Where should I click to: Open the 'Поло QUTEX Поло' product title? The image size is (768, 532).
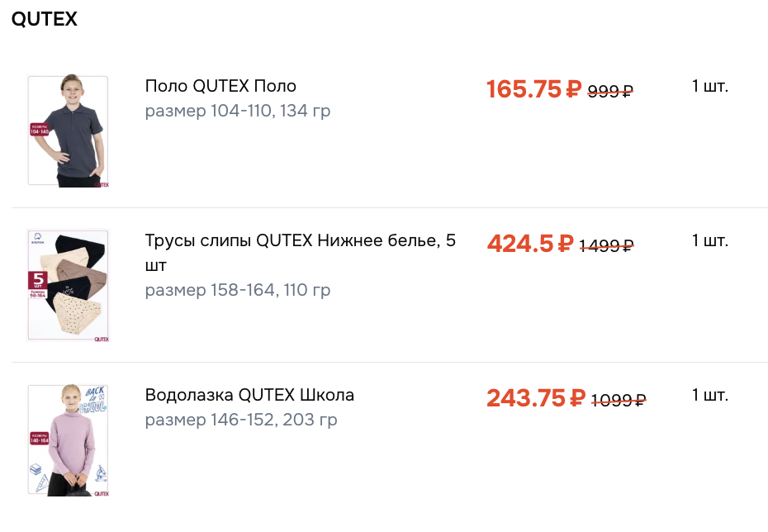220,86
